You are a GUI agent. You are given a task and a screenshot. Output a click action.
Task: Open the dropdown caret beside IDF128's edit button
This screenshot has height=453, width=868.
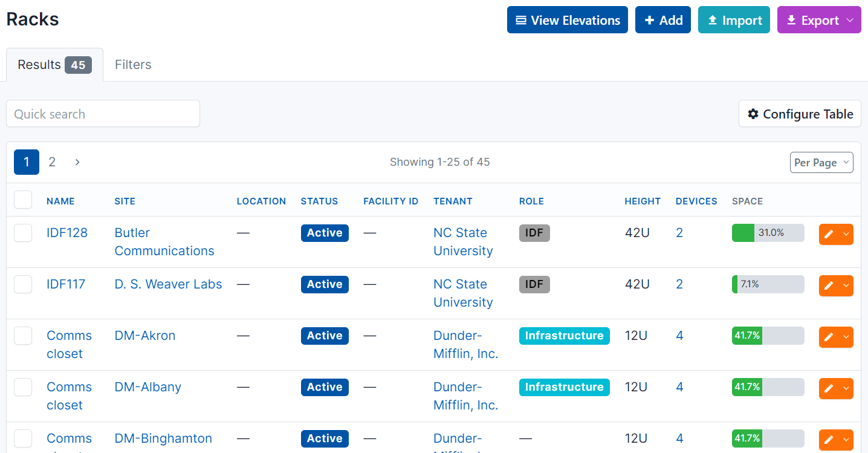point(846,234)
